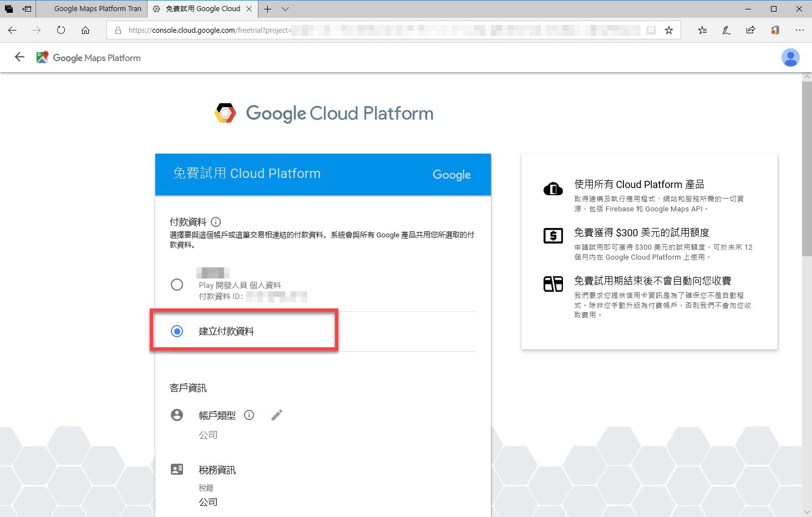This screenshot has height=517, width=812.
Task: Click the Google Cloud Platform hexagon logo
Action: (225, 113)
